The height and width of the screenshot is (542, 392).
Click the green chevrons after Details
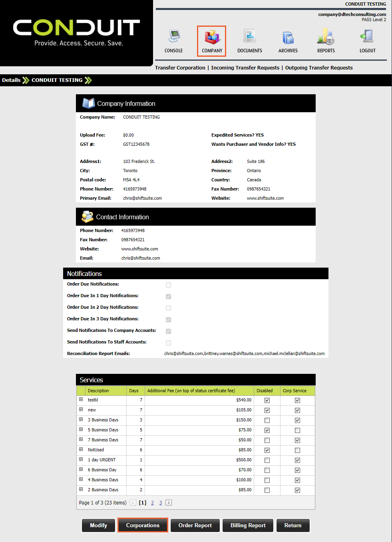click(x=26, y=80)
